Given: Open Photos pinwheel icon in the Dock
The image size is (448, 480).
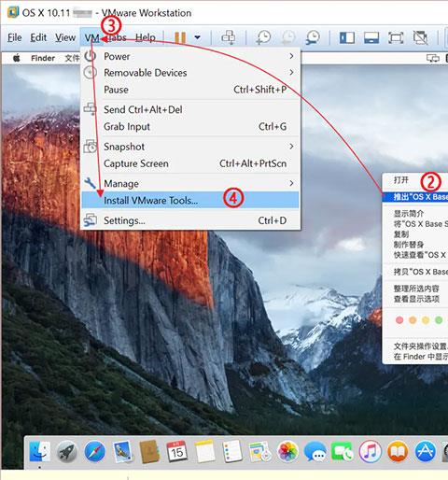Looking at the screenshot, I should click(x=287, y=451).
